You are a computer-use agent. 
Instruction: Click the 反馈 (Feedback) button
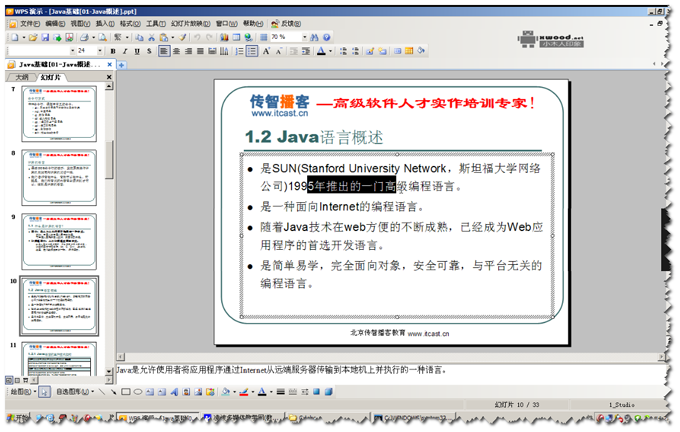(x=286, y=23)
